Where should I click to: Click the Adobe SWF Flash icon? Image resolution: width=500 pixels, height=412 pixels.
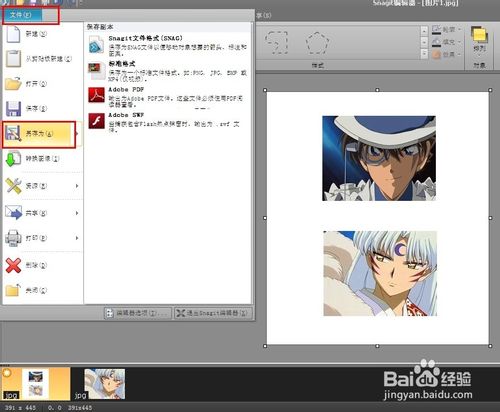96,121
